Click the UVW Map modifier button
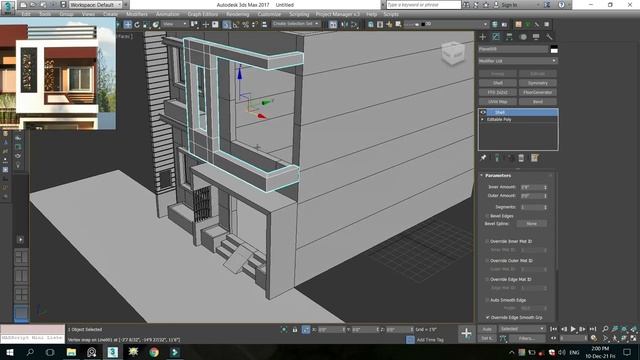This screenshot has height=360, width=640. click(498, 102)
